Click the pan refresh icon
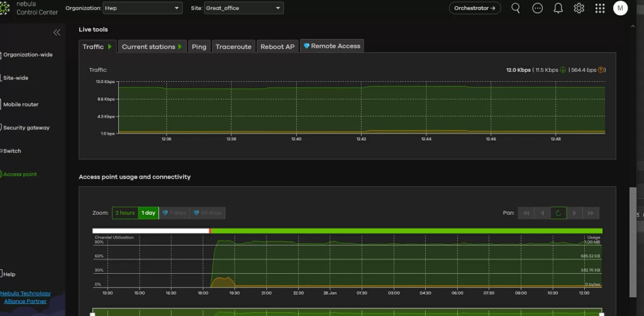The image size is (644, 316). (x=558, y=213)
